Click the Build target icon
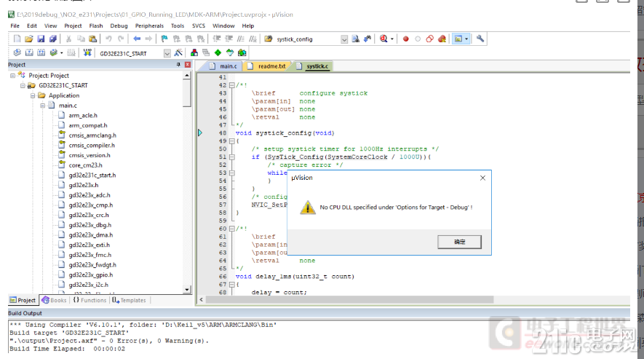644x359 pixels. (29, 52)
